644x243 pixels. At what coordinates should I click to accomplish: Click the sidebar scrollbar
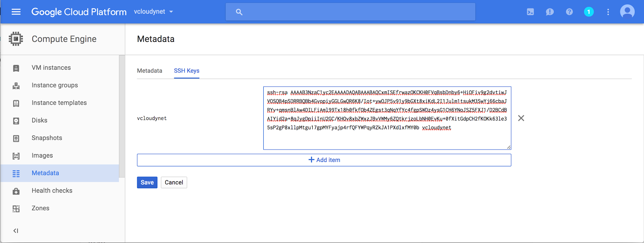[122, 116]
